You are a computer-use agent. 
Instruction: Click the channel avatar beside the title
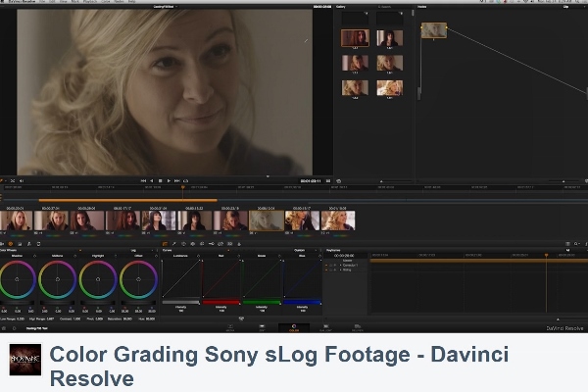(x=25, y=360)
